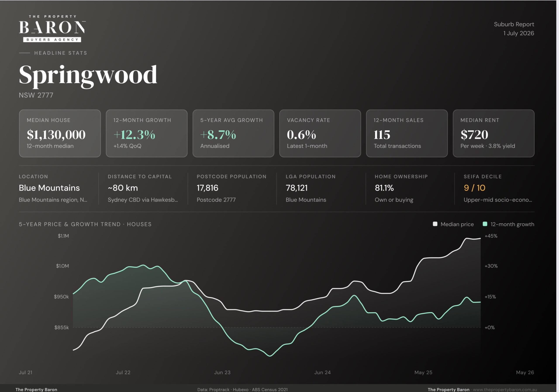The height and width of the screenshot is (392, 559).
Task: Click the $1.1M price axis label
Action: click(63, 236)
